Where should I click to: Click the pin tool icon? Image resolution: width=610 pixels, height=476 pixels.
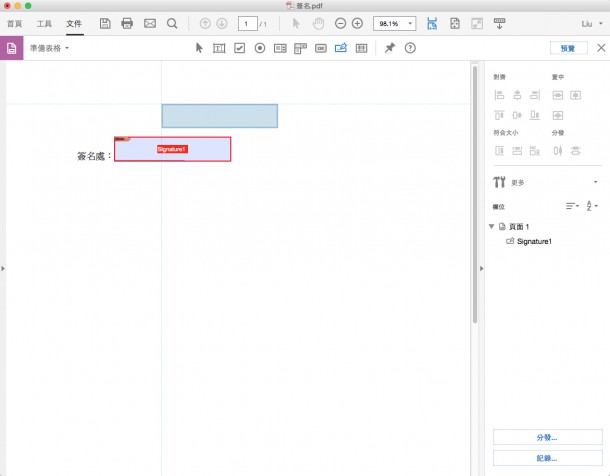click(390, 48)
